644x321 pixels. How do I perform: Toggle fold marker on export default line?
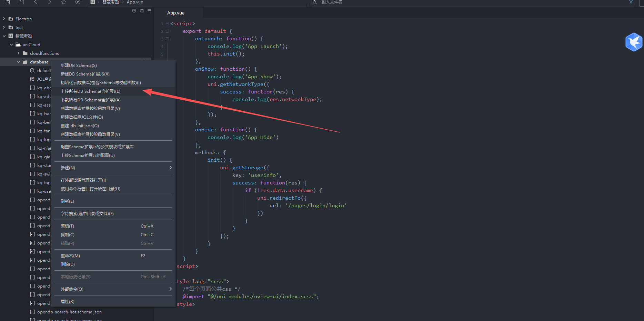click(168, 31)
